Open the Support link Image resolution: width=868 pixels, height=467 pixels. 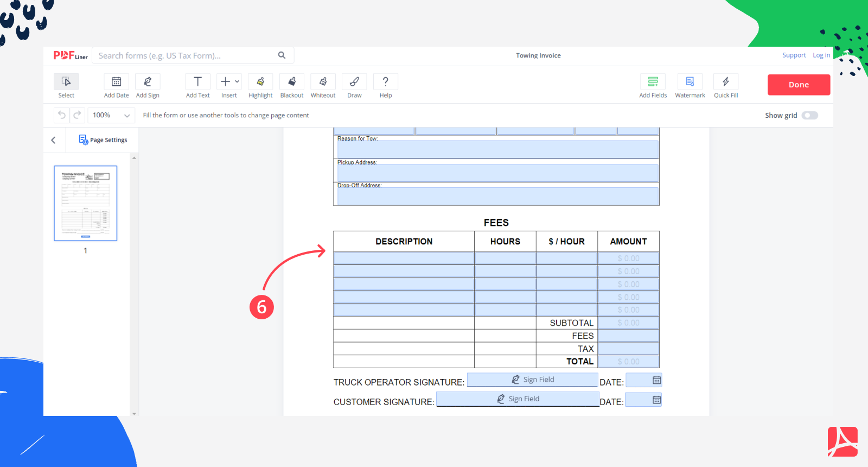pyautogui.click(x=794, y=55)
